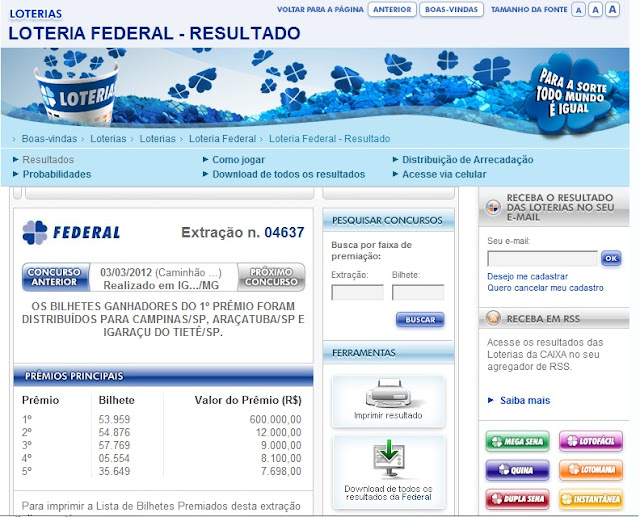Submit e-mail with OK button

point(611,258)
